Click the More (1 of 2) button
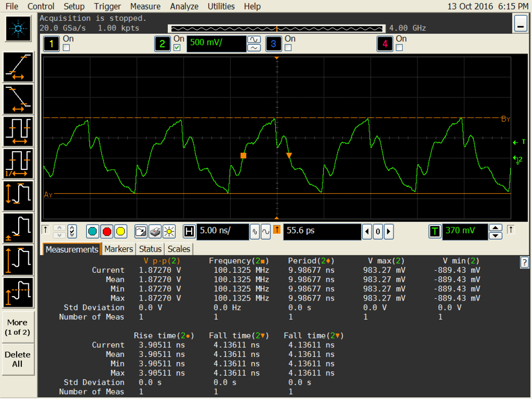 click(18, 328)
